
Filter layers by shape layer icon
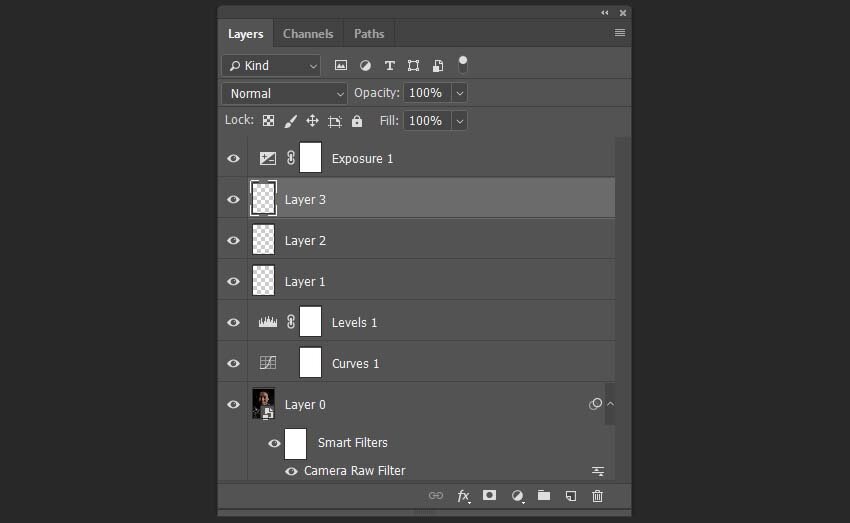click(414, 66)
